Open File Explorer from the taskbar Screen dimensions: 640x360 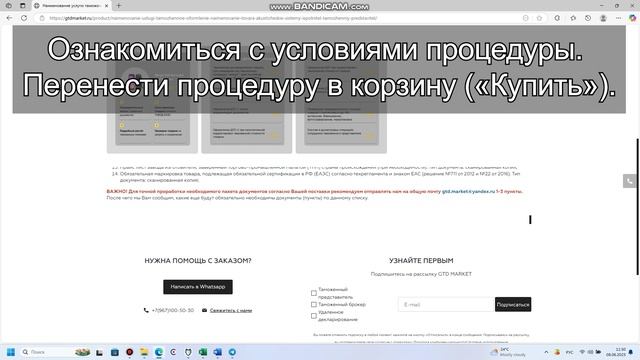click(x=144, y=352)
